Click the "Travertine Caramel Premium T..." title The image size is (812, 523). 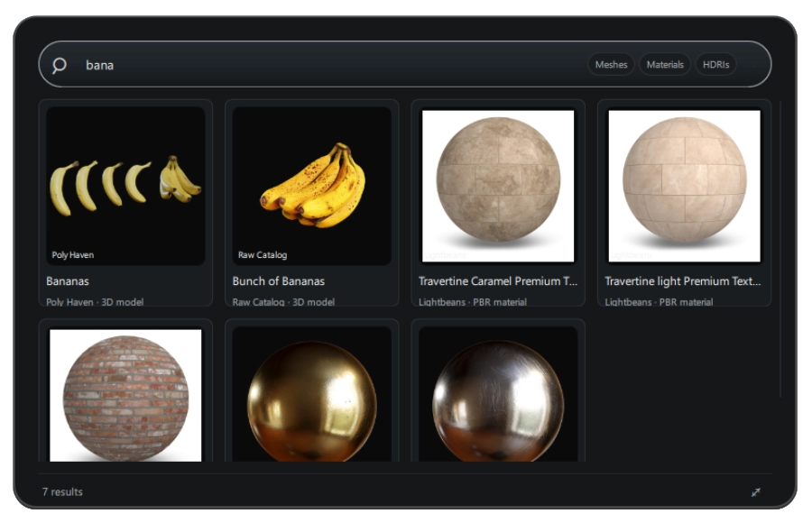498,281
